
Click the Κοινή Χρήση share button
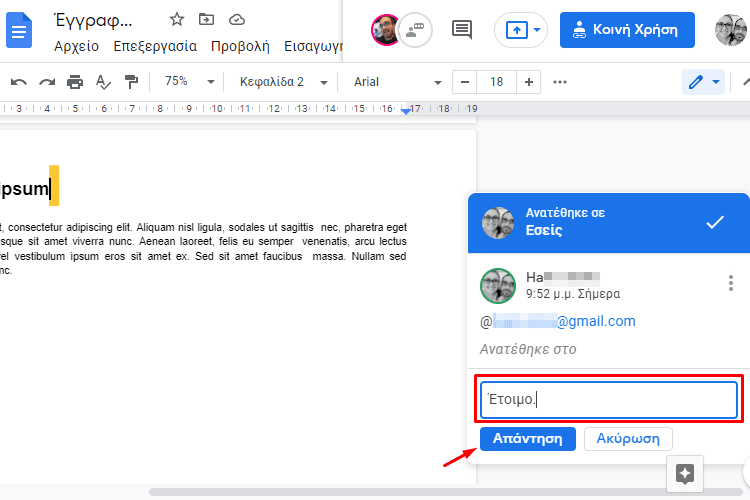point(627,30)
